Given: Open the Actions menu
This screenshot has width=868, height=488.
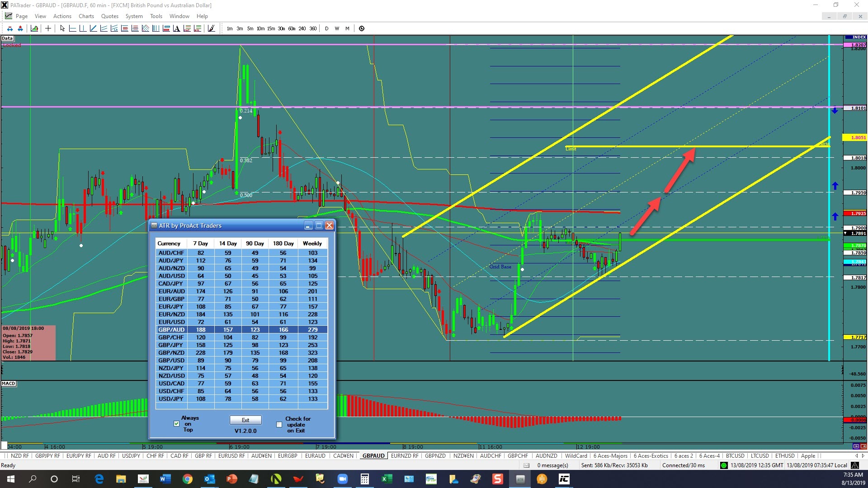Looking at the screenshot, I should click(62, 16).
